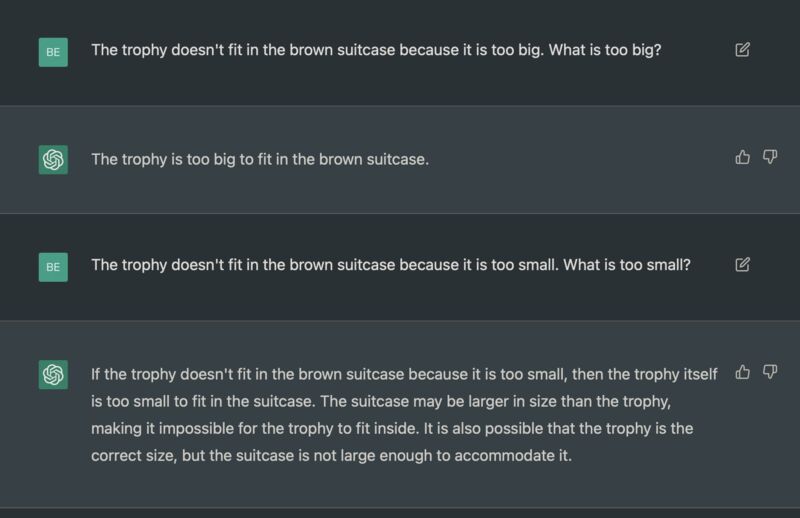Click ChatGPT logo next to first reply
Image resolution: width=800 pixels, height=518 pixels.
tap(53, 159)
